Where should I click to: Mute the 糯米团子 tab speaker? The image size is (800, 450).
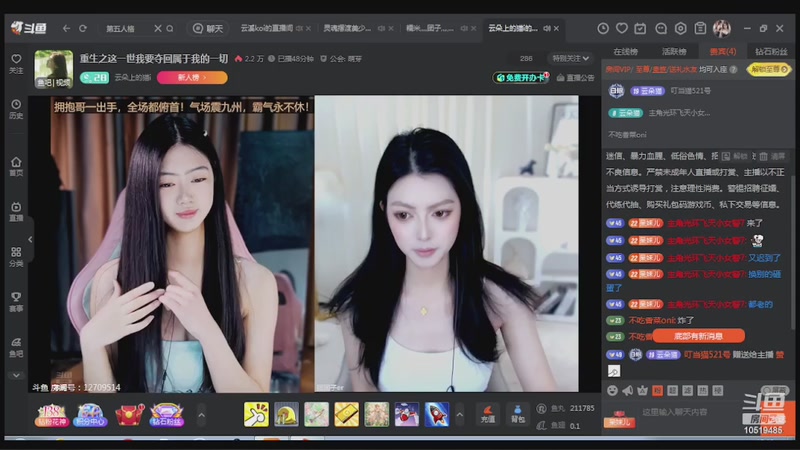coord(464,29)
